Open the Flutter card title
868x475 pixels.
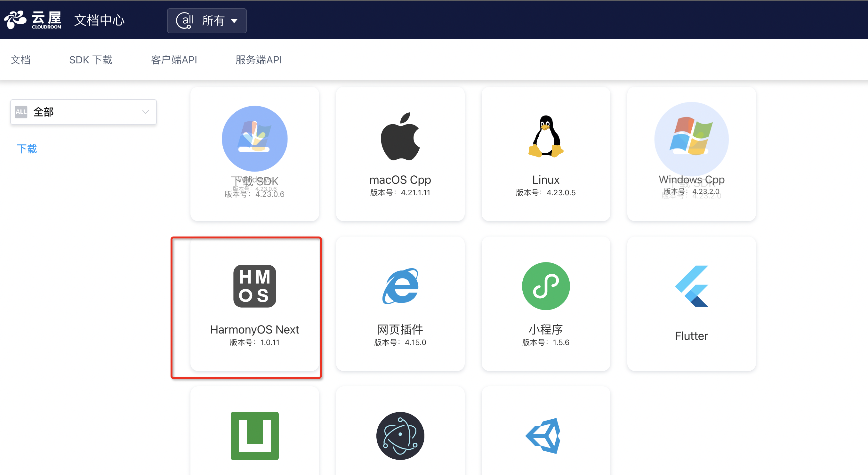691,336
